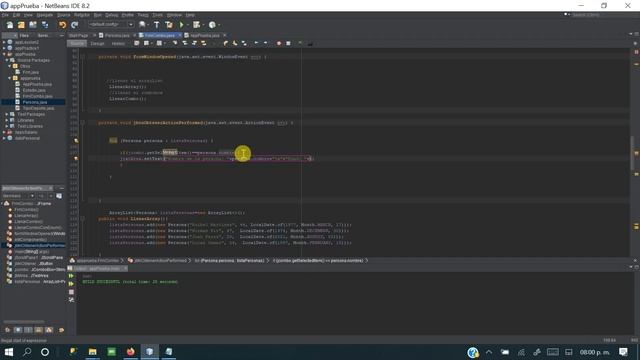
Task: Close the FrmCombo.java editor tab
Action: click(179, 36)
